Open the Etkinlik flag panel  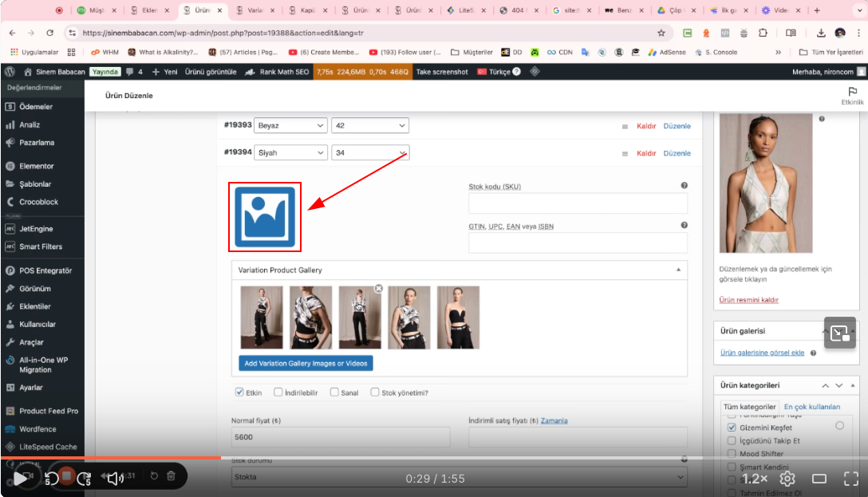853,95
